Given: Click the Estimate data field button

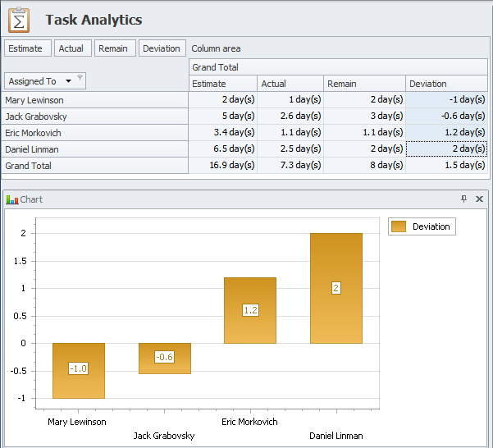Looking at the screenshot, I should 25,48.
